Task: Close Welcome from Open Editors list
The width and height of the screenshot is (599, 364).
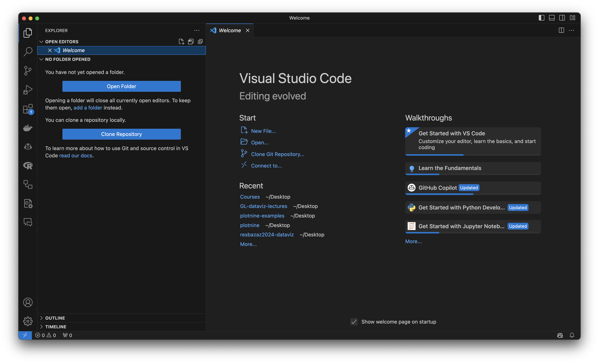Action: (x=50, y=50)
